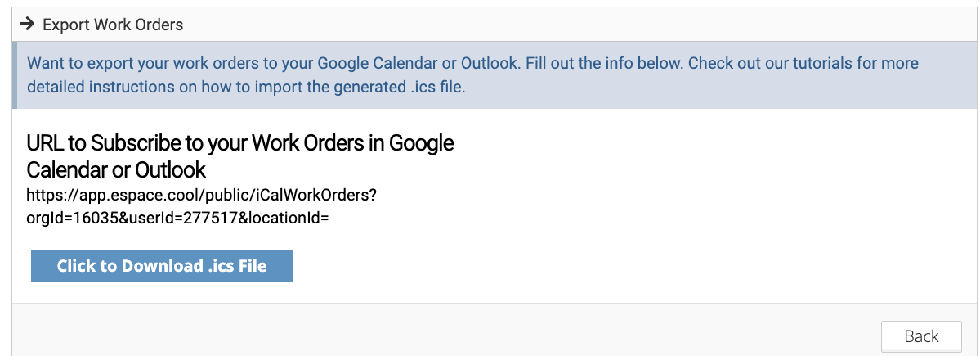
Task: Click the app.espace.cool iCalWorkOrders URL line
Action: [200, 195]
